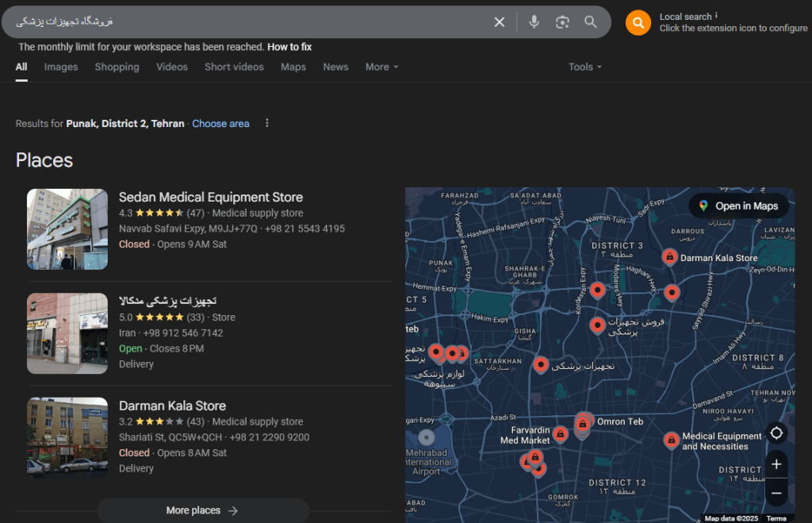Switch to the Maps tab
This screenshot has width=812, height=523.
tap(293, 67)
